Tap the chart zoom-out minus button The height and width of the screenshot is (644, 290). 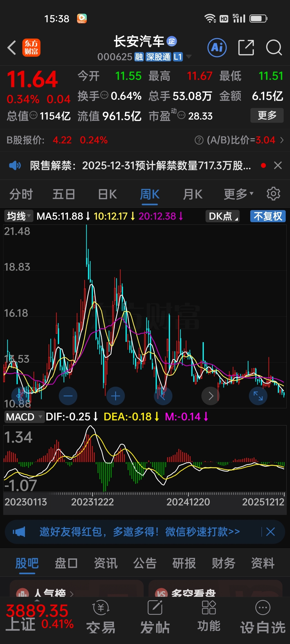68,396
